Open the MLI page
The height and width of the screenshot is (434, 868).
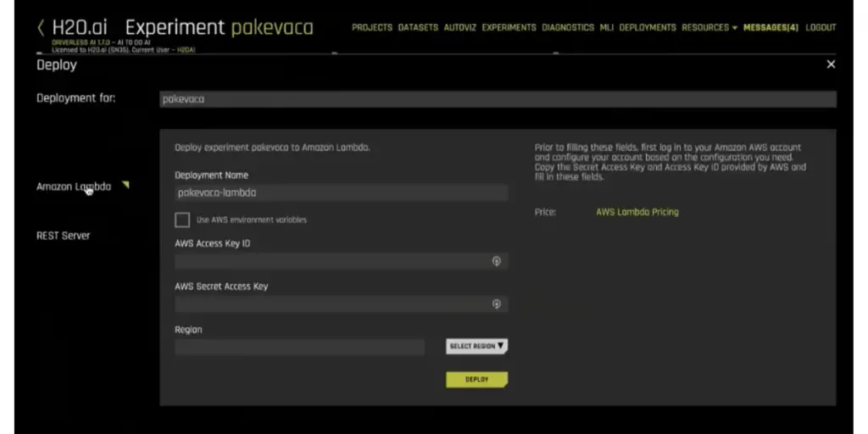(607, 27)
